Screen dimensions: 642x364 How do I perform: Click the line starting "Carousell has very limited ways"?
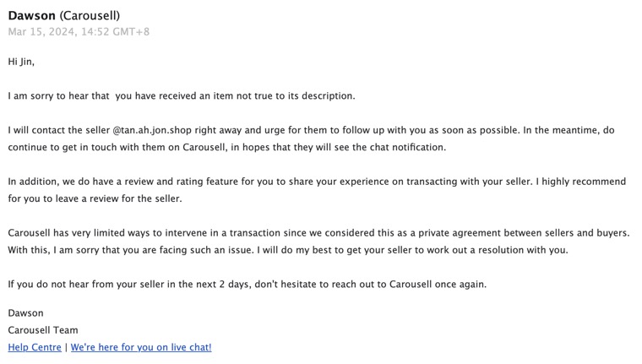(x=84, y=232)
